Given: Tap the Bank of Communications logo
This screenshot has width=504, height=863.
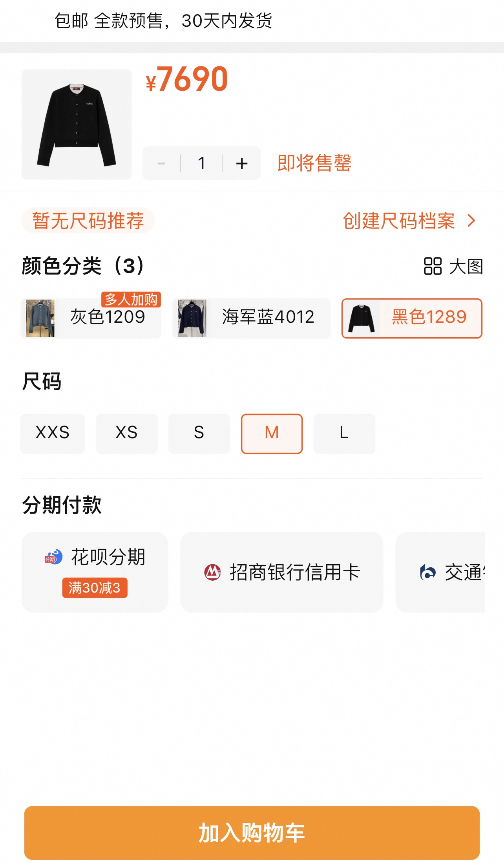Looking at the screenshot, I should point(427,572).
